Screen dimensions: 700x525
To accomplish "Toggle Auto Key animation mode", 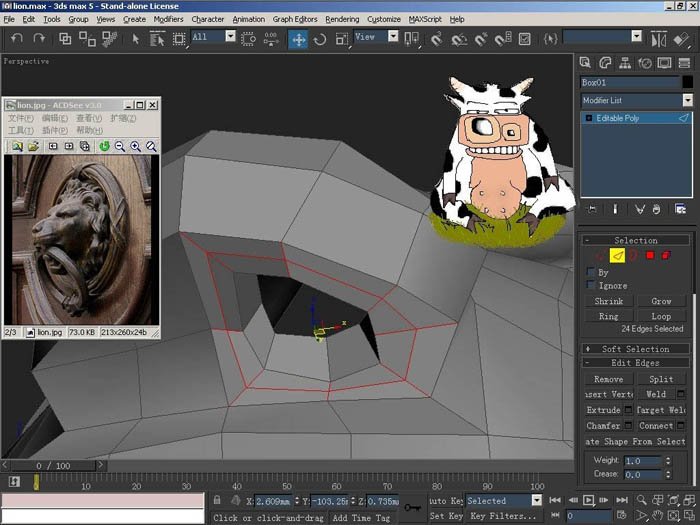I will pyautogui.click(x=446, y=500).
